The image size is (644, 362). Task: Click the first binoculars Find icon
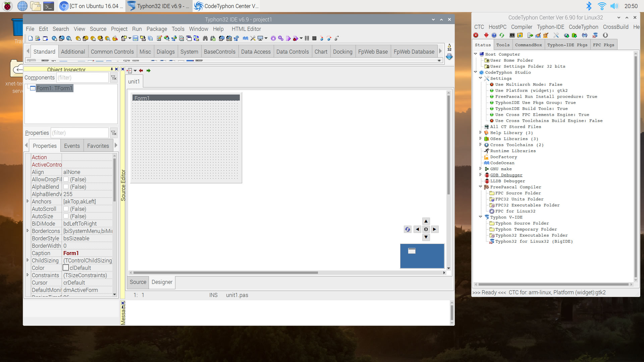[205, 39]
